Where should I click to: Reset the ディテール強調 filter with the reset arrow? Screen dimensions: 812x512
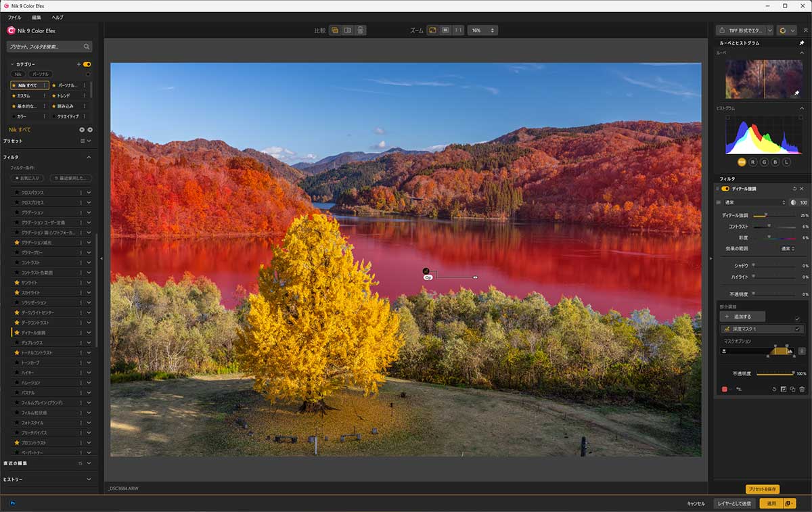(x=794, y=189)
